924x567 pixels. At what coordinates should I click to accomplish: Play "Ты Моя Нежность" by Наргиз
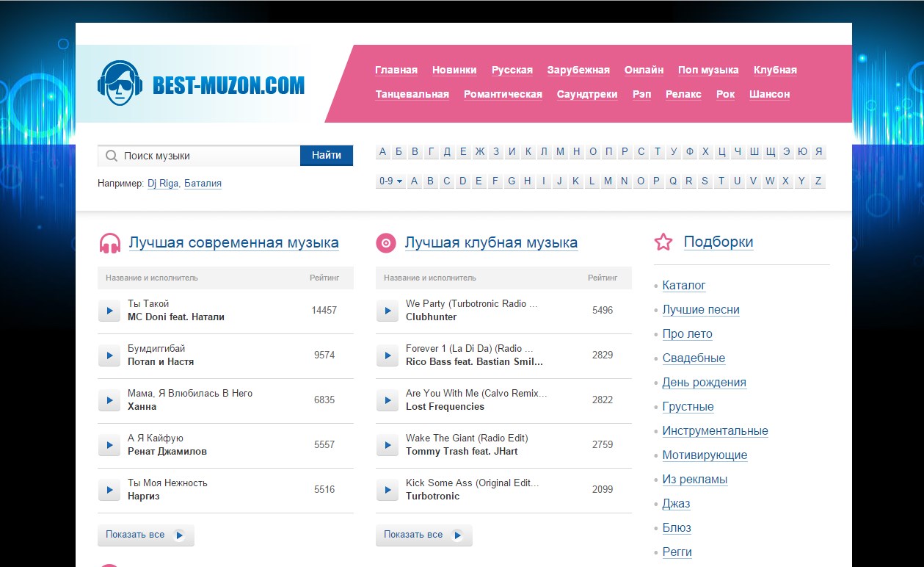109,490
